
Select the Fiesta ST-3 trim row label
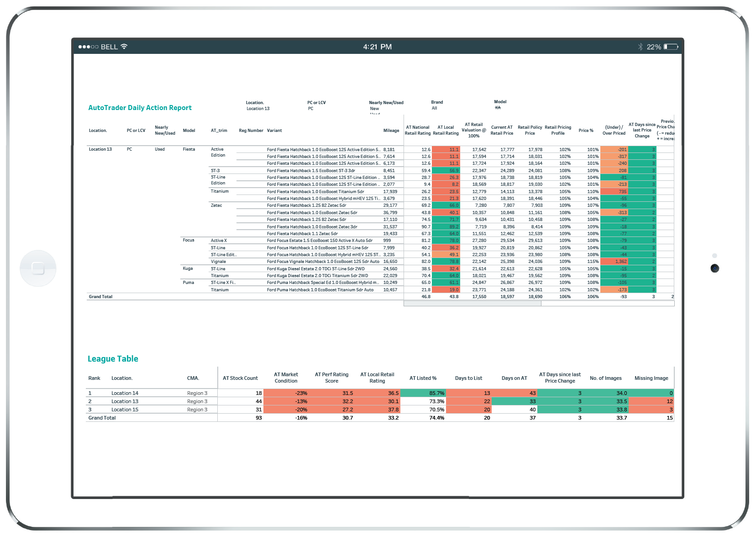point(215,171)
